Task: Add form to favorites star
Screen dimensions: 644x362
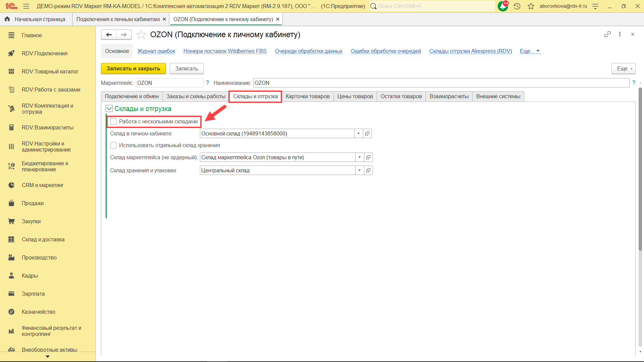Action: (142, 35)
